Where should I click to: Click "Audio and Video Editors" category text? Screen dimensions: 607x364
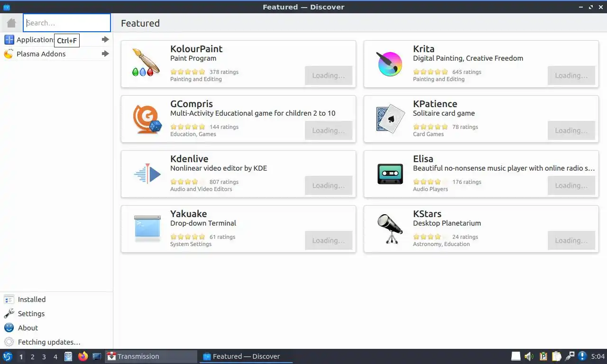click(x=201, y=189)
